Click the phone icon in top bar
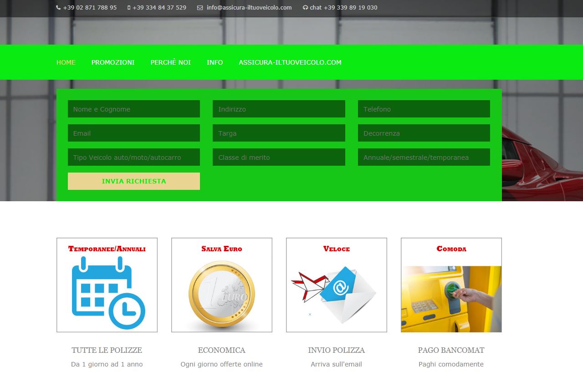 point(58,8)
